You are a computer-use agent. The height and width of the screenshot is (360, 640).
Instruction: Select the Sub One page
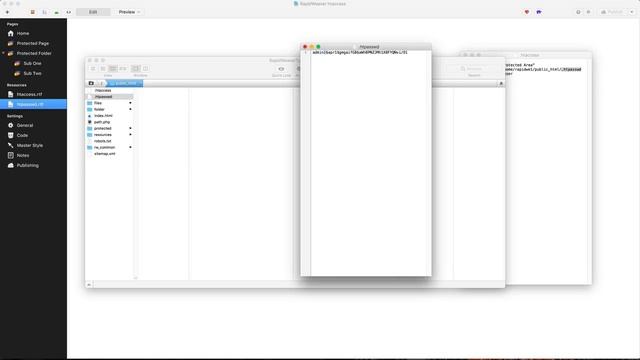[32, 64]
